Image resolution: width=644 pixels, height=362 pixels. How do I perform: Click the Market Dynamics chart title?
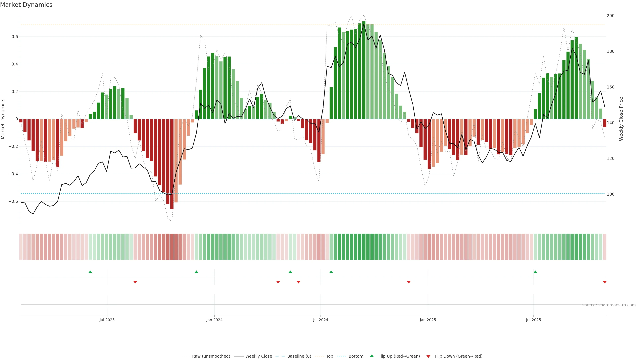point(26,5)
